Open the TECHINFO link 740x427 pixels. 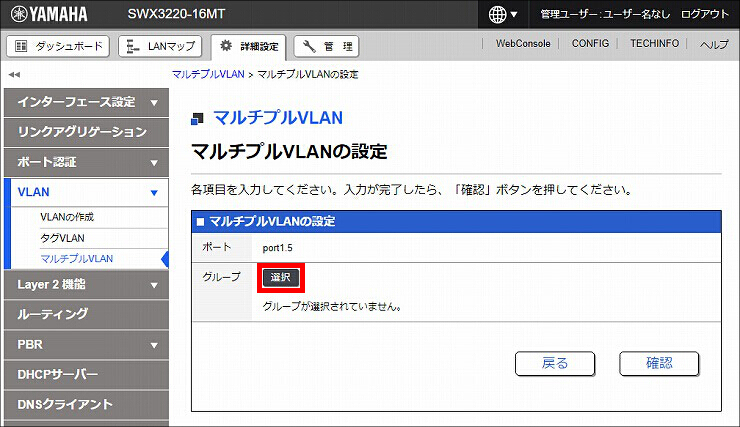click(655, 43)
